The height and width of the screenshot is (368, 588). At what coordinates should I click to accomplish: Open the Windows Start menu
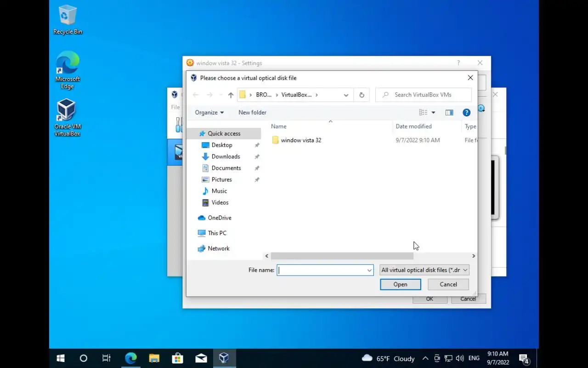pyautogui.click(x=60, y=358)
